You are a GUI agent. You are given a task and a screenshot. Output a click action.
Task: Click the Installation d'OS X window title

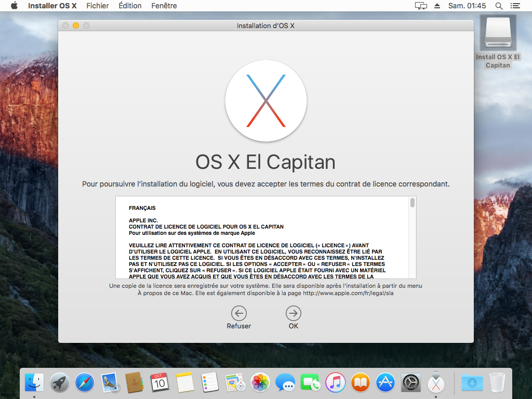[265, 26]
